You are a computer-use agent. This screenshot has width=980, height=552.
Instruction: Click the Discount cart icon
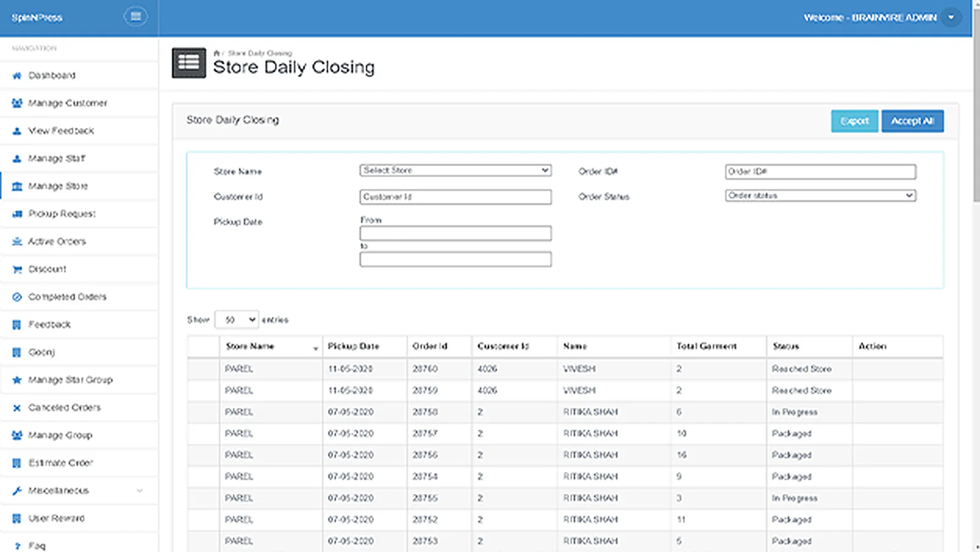pyautogui.click(x=17, y=269)
